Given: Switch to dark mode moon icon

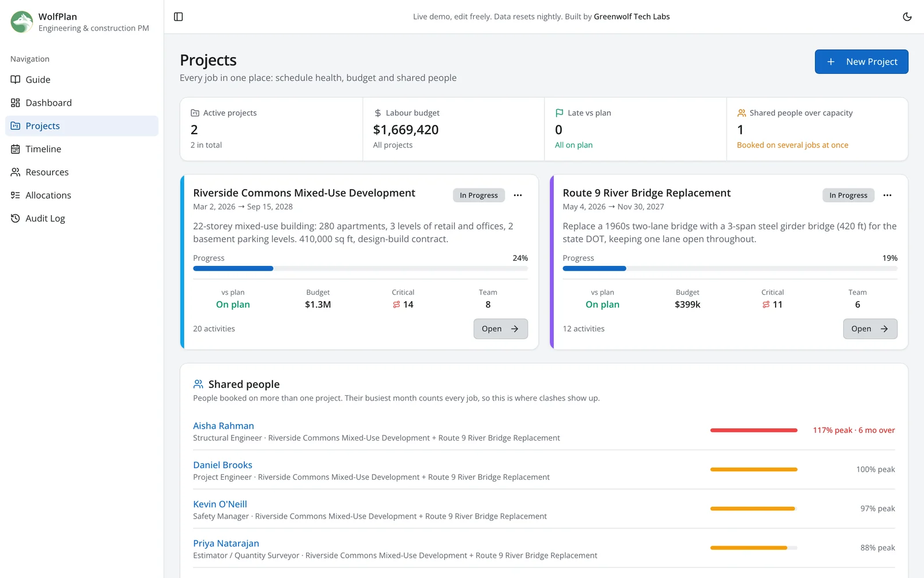Looking at the screenshot, I should 907,17.
